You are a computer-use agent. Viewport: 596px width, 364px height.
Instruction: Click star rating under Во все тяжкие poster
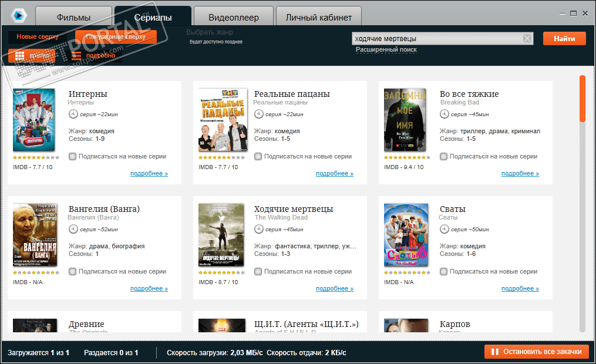407,157
